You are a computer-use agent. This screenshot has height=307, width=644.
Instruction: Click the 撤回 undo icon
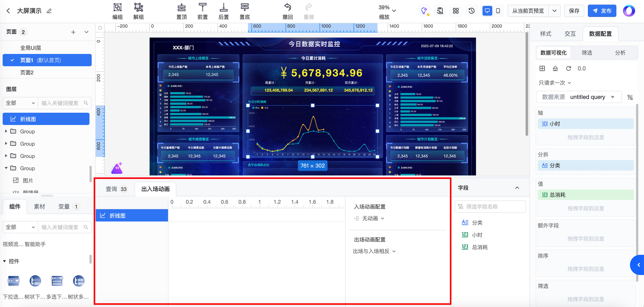[x=288, y=7]
